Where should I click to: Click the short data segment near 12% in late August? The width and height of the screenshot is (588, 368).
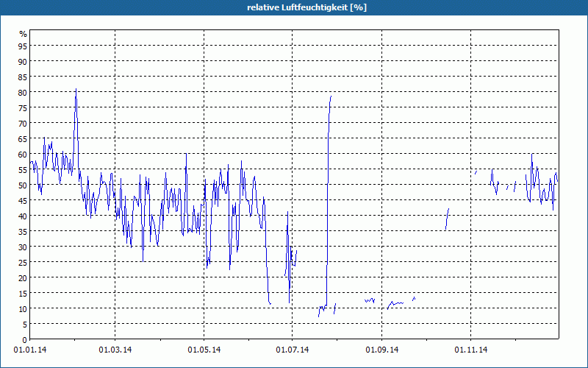tap(370, 300)
